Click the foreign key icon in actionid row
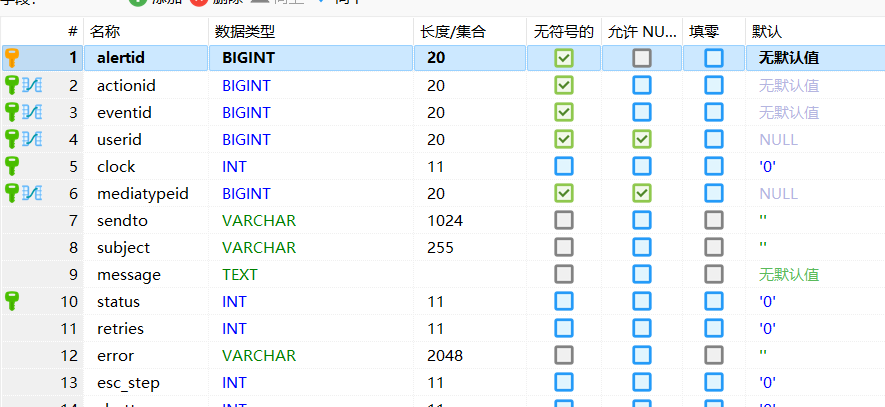This screenshot has width=885, height=407. 32,85
